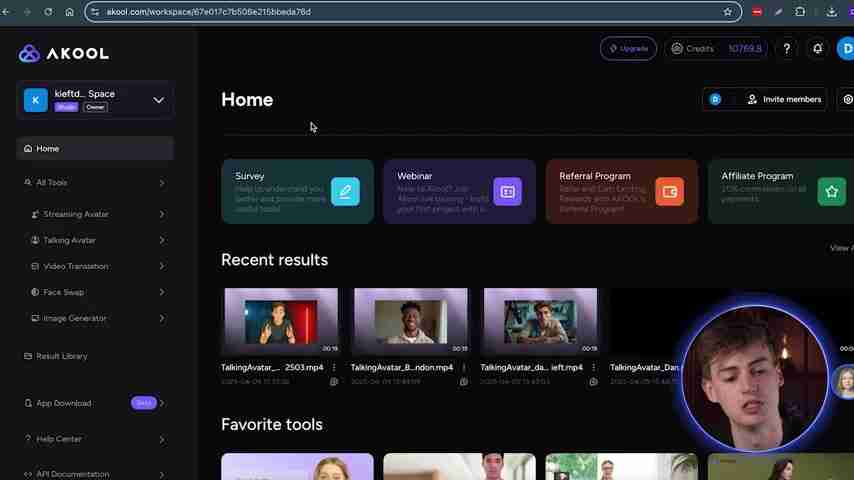Reload the page in browser
Viewport: 854px width, 480px height.
(x=48, y=12)
